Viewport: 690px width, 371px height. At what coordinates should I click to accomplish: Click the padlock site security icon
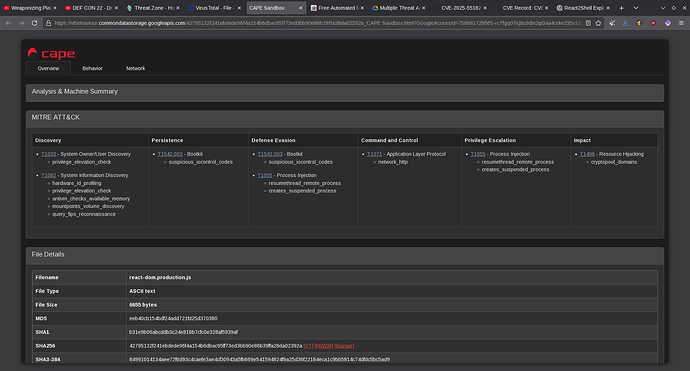click(x=49, y=23)
